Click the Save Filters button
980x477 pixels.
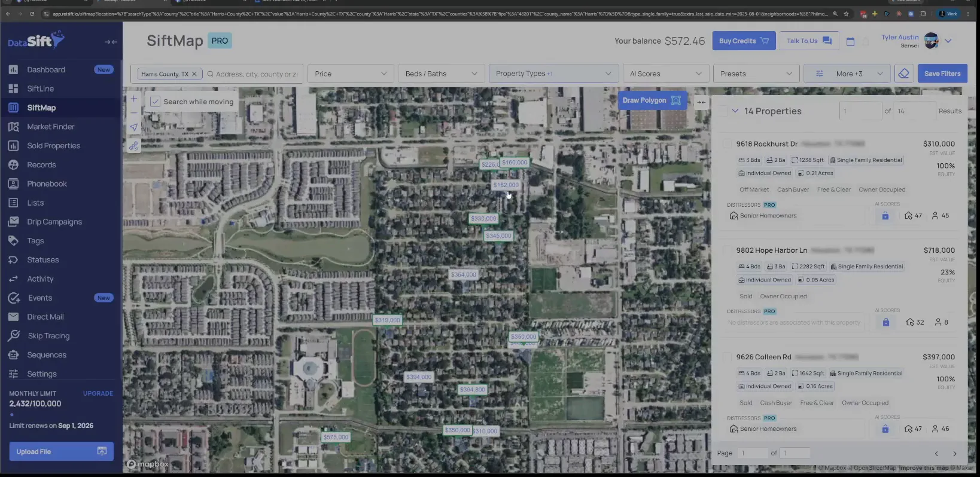click(942, 74)
